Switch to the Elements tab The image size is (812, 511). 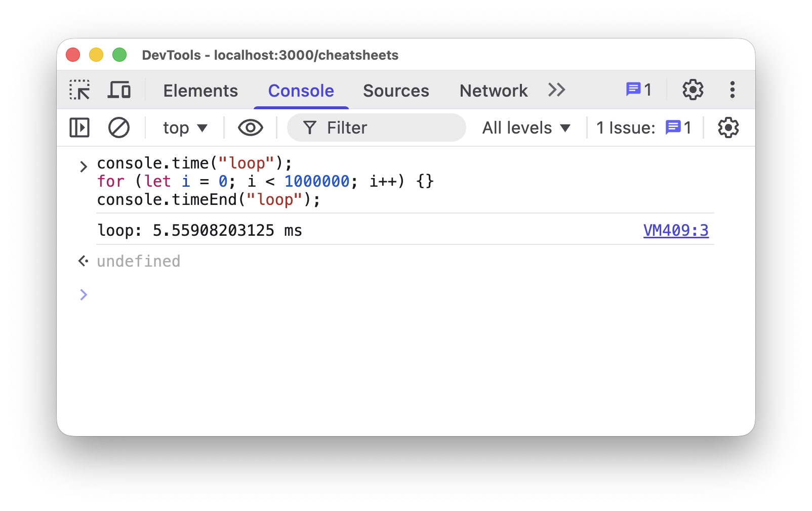click(200, 91)
